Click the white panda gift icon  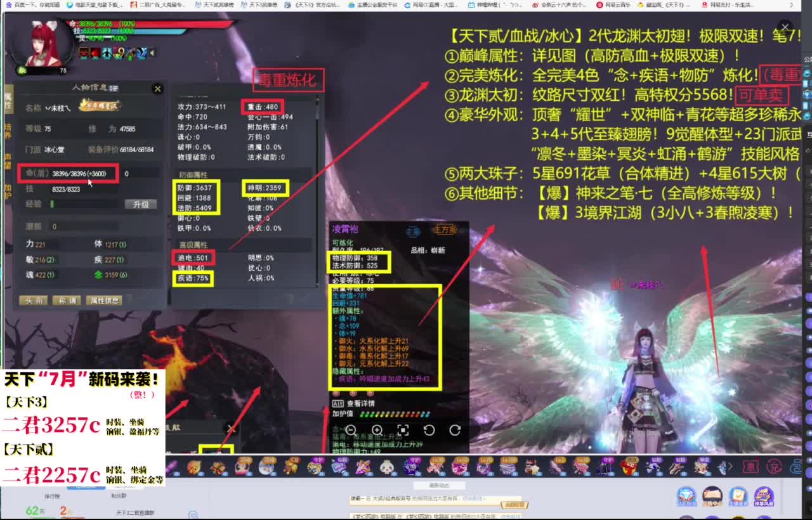click(386, 467)
